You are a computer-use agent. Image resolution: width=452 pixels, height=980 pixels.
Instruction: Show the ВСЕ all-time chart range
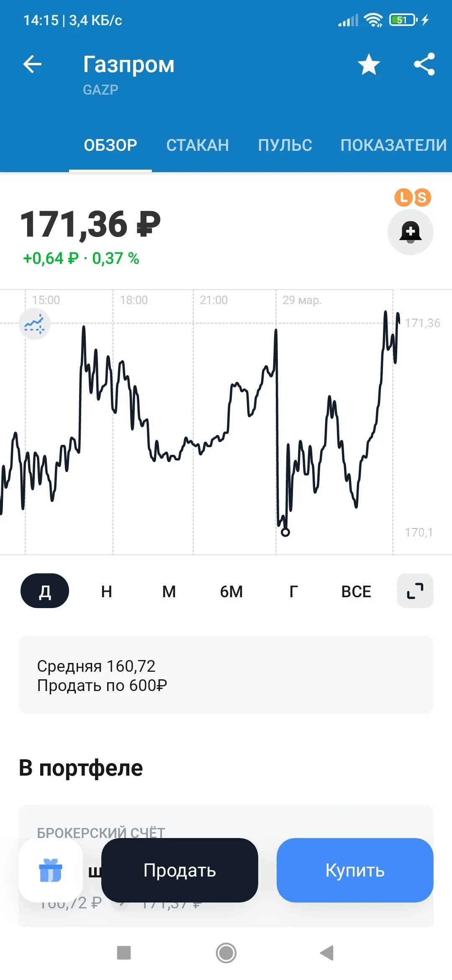click(356, 591)
